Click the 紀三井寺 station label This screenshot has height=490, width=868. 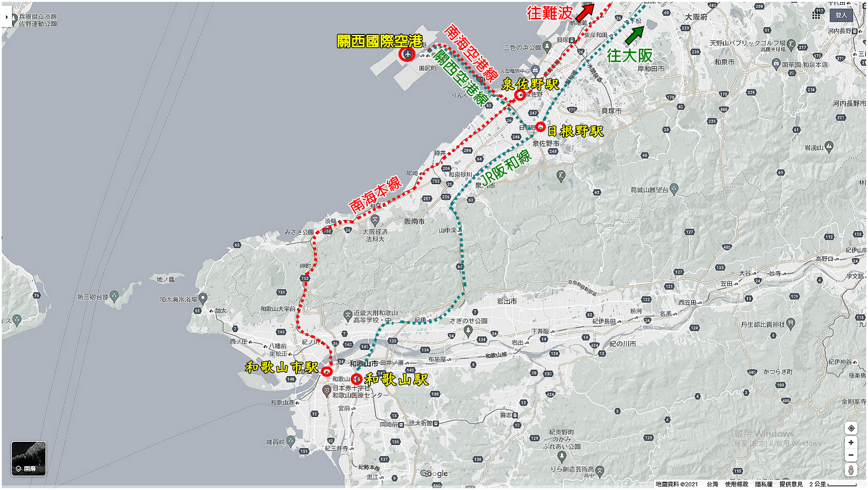click(x=336, y=448)
